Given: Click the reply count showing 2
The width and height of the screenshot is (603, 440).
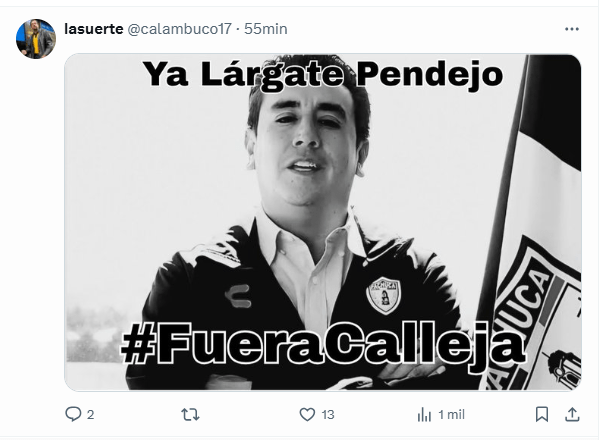Looking at the screenshot, I should pos(90,415).
